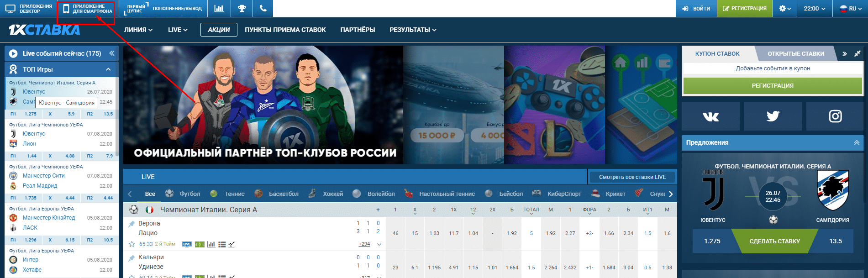This screenshot has width=868, height=278.
Task: Collapse the bet coupon panel with arrows icon
Action: click(857, 53)
